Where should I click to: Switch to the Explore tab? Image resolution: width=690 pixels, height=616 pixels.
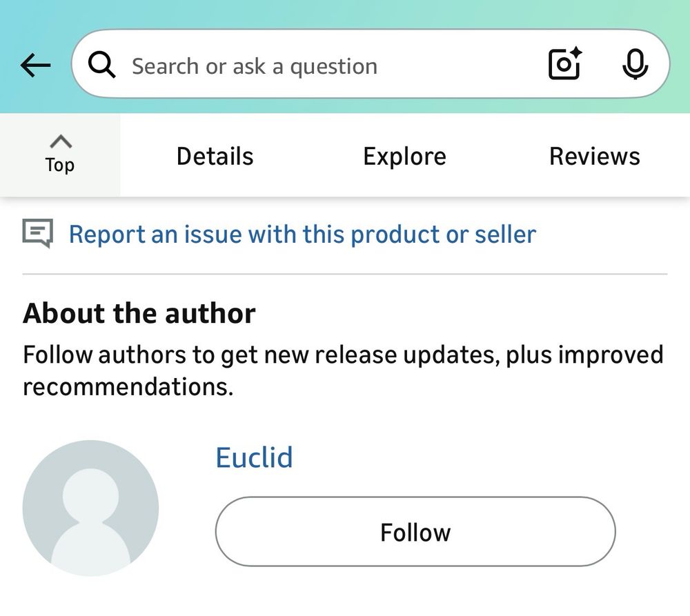coord(404,156)
